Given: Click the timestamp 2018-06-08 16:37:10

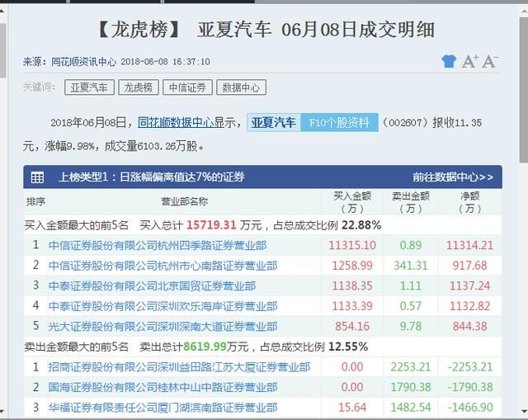Looking at the screenshot, I should (x=165, y=62).
